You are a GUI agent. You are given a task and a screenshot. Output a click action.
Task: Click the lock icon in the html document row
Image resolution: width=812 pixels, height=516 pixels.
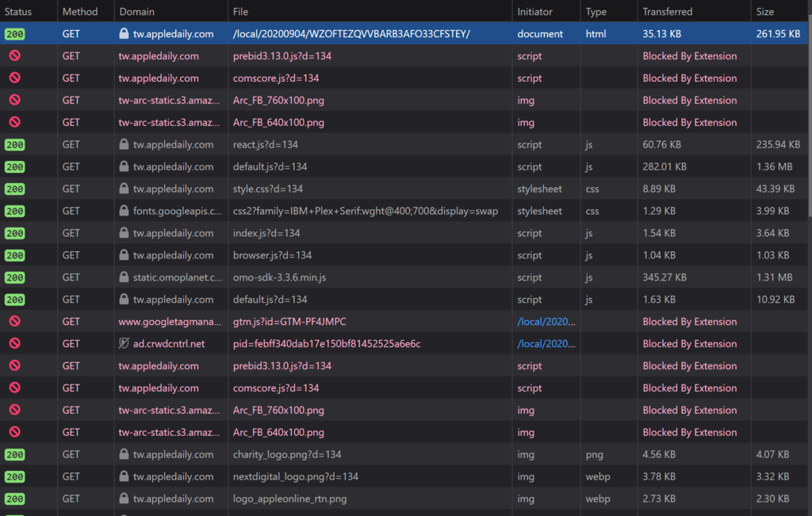click(124, 33)
